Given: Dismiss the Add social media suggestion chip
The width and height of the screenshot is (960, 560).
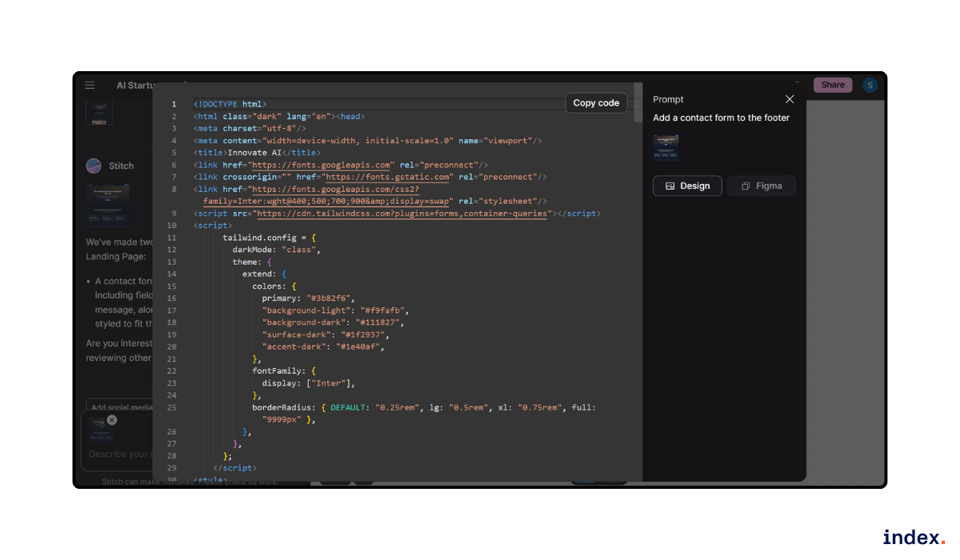Looking at the screenshot, I should point(111,420).
